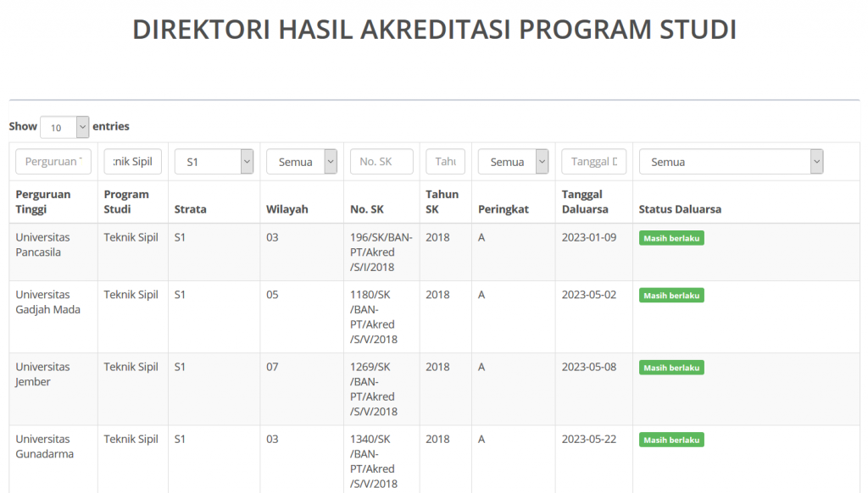Open the Status Daluarsa filter dropdown
This screenshot has width=868, height=493.
[731, 162]
